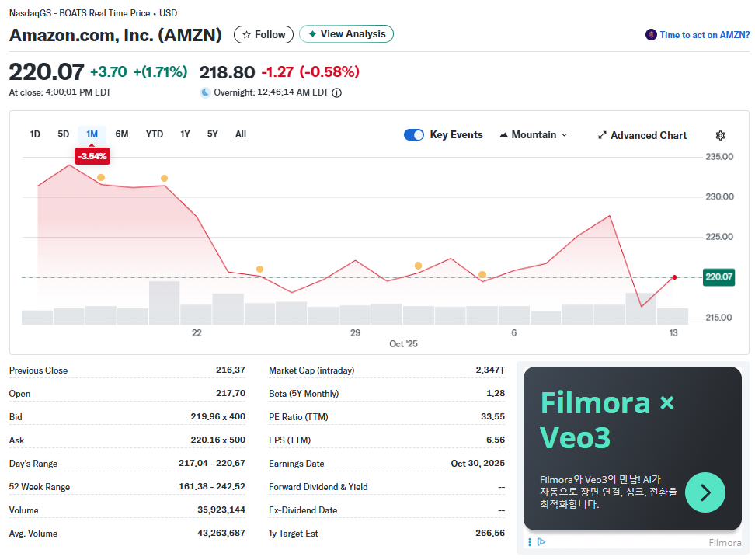This screenshot has height=560, width=755.
Task: Click the Filmora advertiser label
Action: [x=725, y=543]
